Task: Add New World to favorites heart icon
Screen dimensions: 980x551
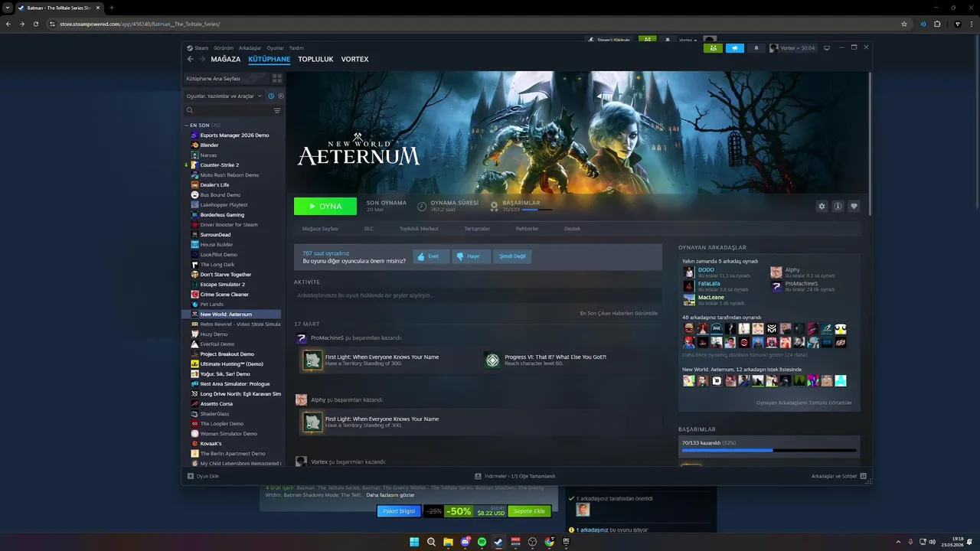Action: click(854, 206)
